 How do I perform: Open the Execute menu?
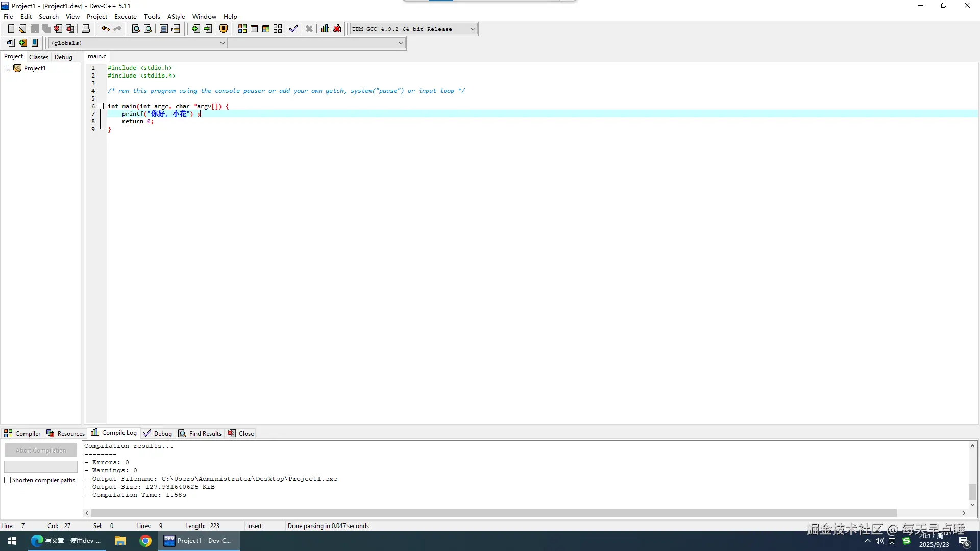(125, 16)
